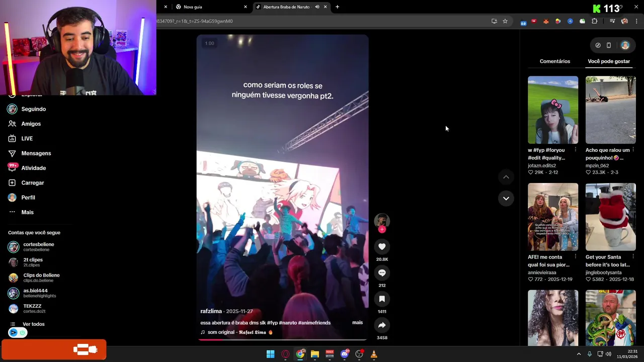Click the install app icon in address bar

[494, 21]
